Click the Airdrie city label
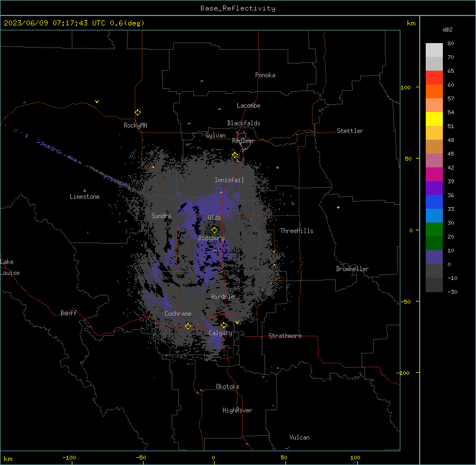 223,297
